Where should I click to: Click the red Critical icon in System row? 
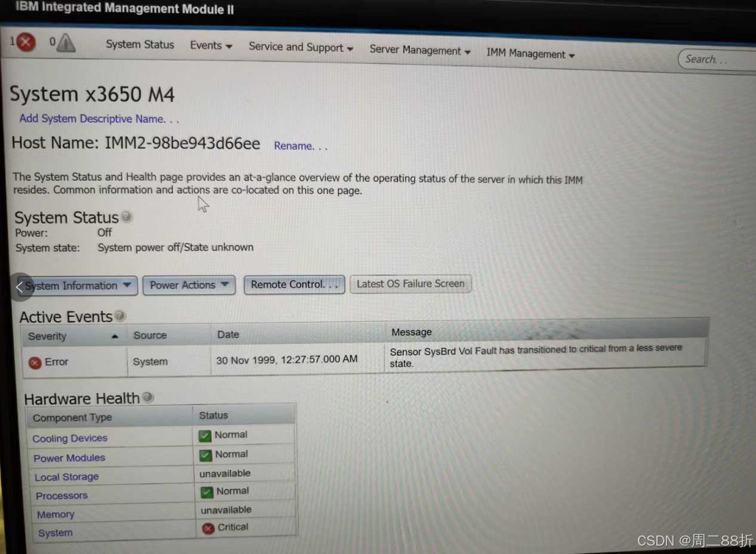click(x=208, y=528)
